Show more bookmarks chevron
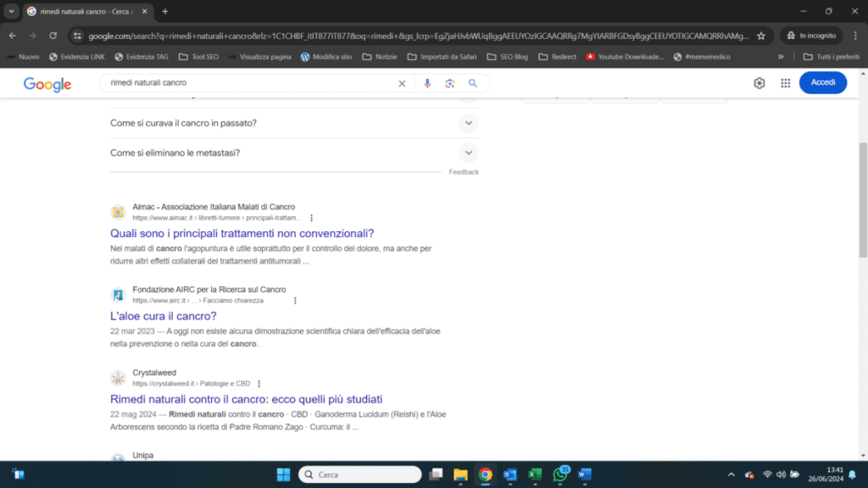Screen dimensions: 868x488 (x=781, y=57)
